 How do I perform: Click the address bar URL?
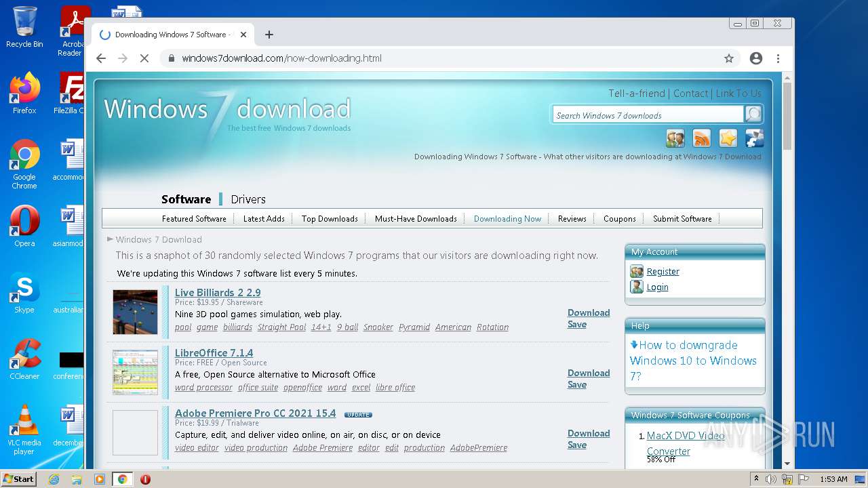tap(281, 58)
